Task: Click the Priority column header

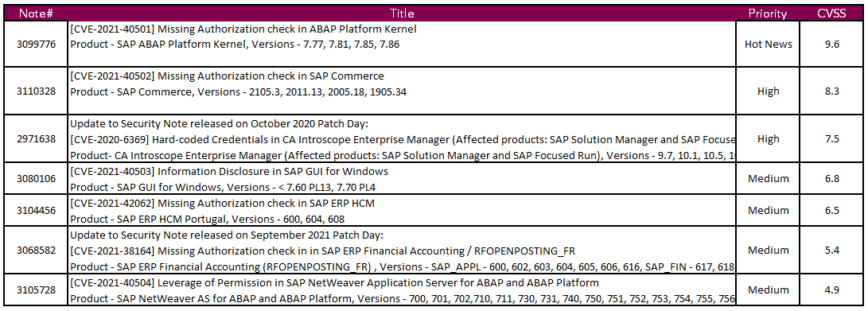Action: click(768, 14)
